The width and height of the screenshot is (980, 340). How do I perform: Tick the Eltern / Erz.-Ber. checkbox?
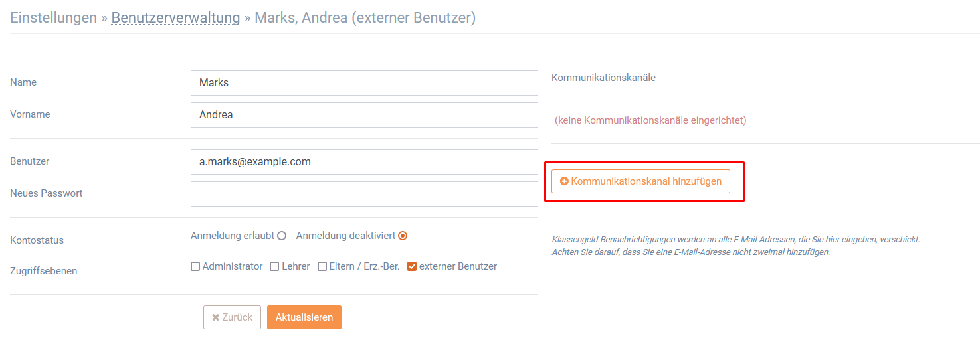(322, 266)
